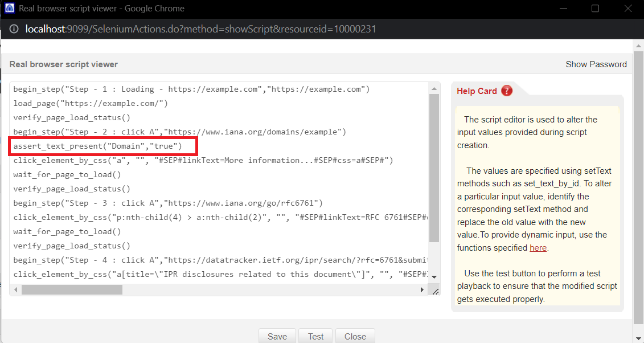The width and height of the screenshot is (644, 343).
Task: Run the script with the Test button
Action: pos(315,336)
